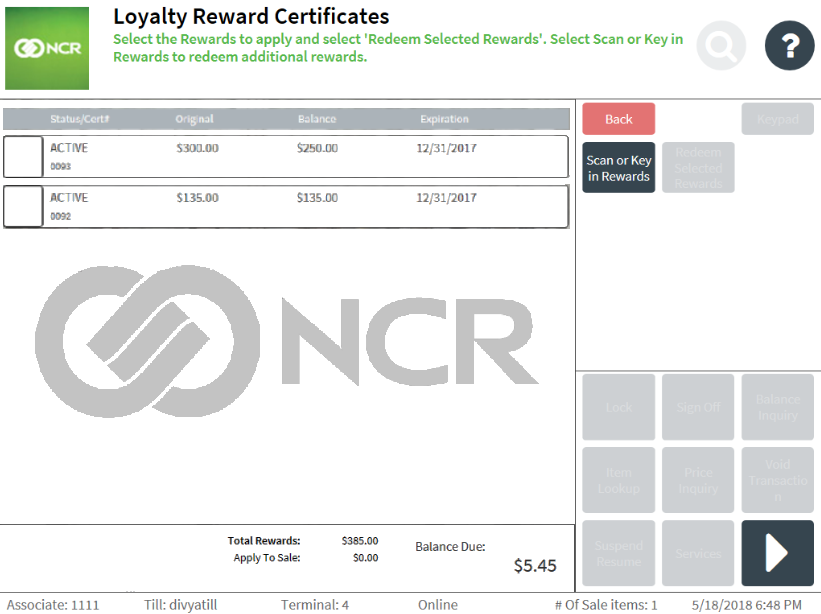Image resolution: width=821 pixels, height=614 pixels.
Task: Click the Expiration column header
Action: pos(444,119)
